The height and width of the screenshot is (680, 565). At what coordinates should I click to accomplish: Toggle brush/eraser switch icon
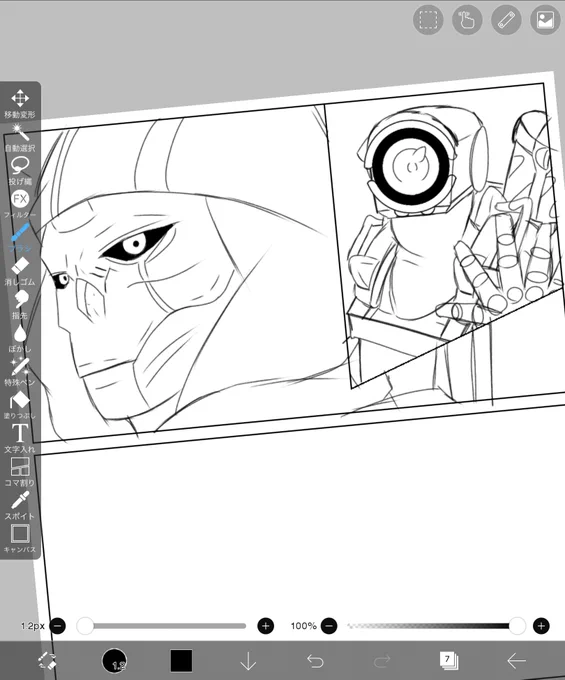coord(46,661)
